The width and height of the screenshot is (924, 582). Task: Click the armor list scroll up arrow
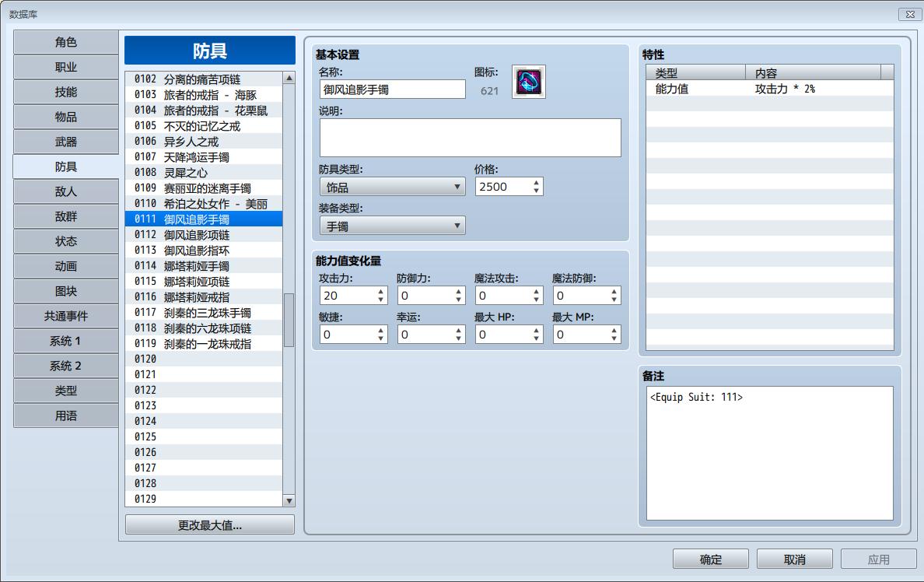tap(289, 78)
